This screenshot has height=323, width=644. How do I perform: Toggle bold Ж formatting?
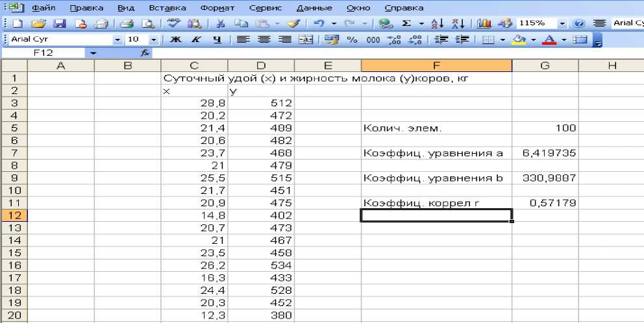(175, 40)
